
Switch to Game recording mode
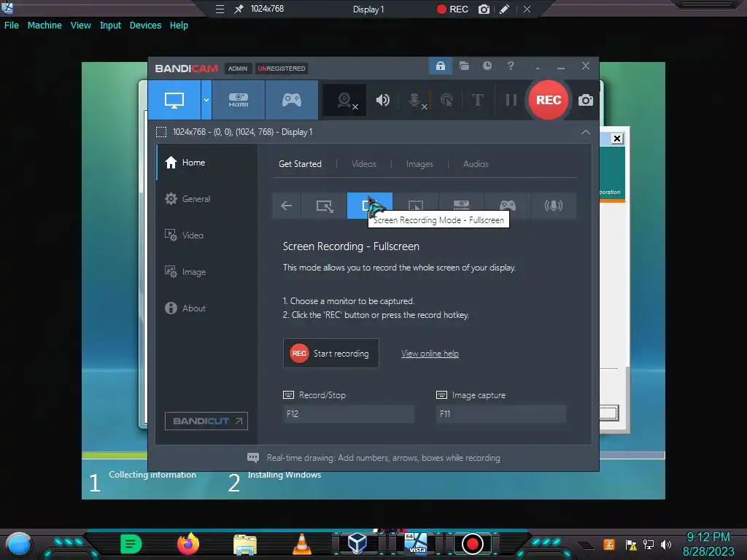click(292, 100)
